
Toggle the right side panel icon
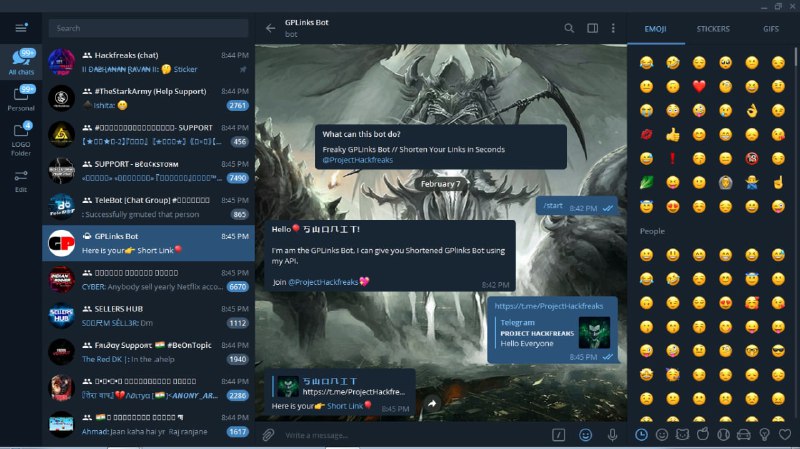592,28
